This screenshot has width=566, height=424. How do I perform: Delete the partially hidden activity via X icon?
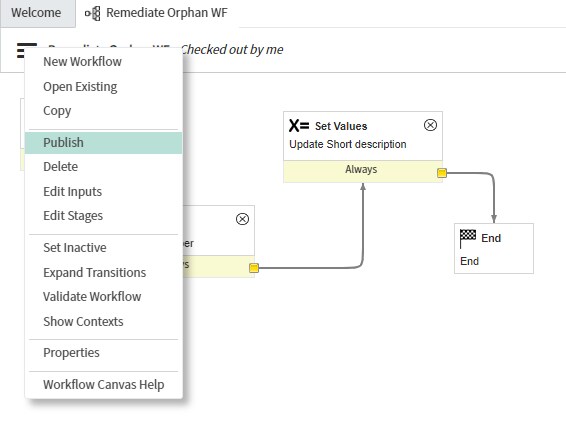tap(242, 219)
